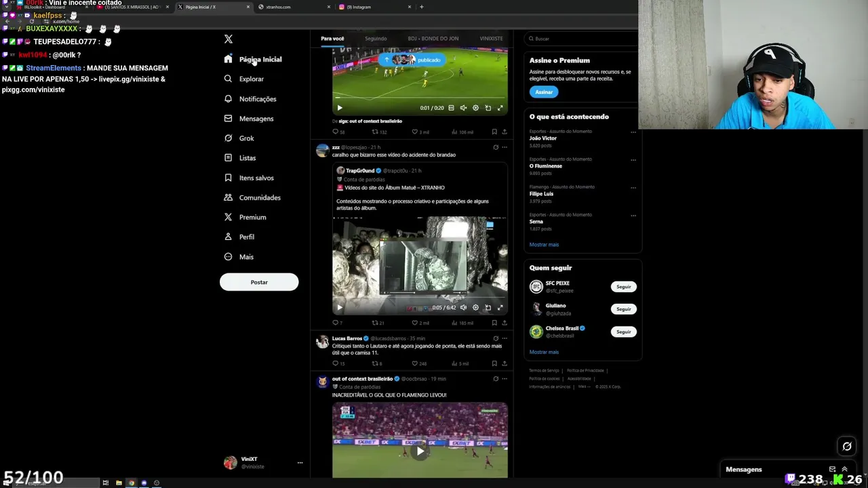Click the Assinar Premium button
The image size is (868, 488).
click(544, 91)
